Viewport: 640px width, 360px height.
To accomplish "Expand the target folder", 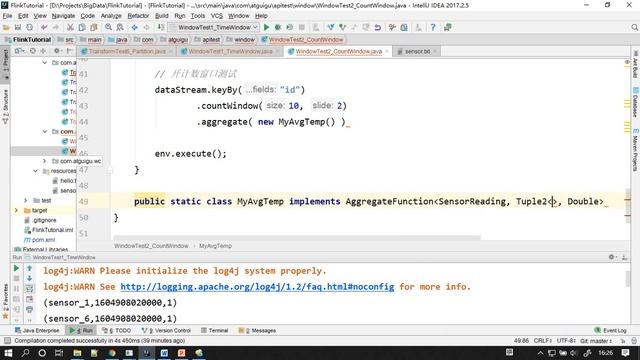I will pyautogui.click(x=16, y=210).
